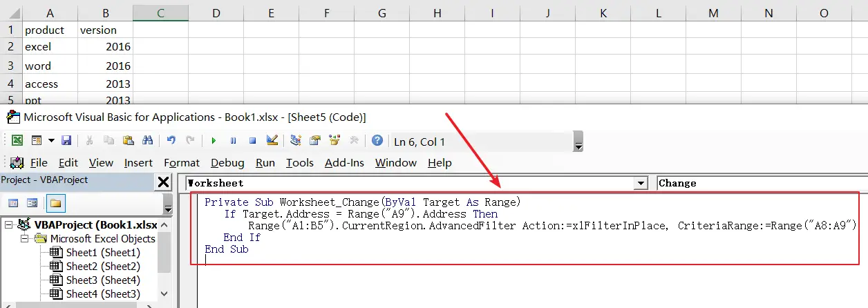
Task: Toggle Design Mode icon
Action: (x=272, y=140)
